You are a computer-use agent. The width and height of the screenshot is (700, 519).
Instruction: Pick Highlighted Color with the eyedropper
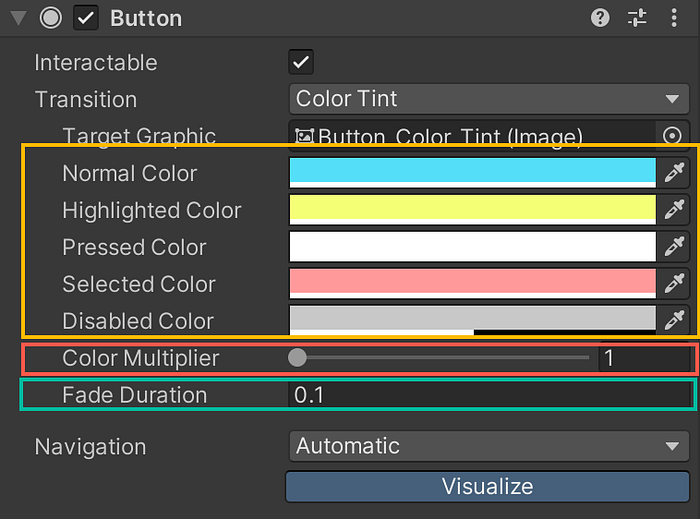pyautogui.click(x=676, y=210)
